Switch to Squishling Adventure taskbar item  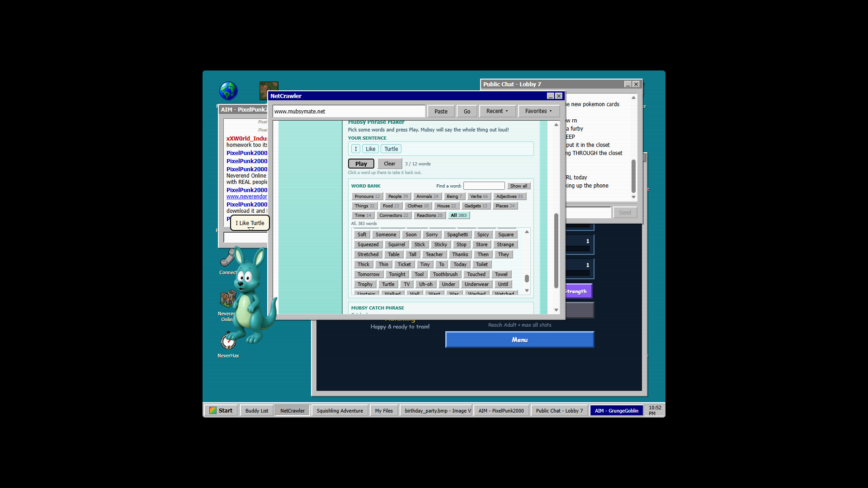pos(340,410)
